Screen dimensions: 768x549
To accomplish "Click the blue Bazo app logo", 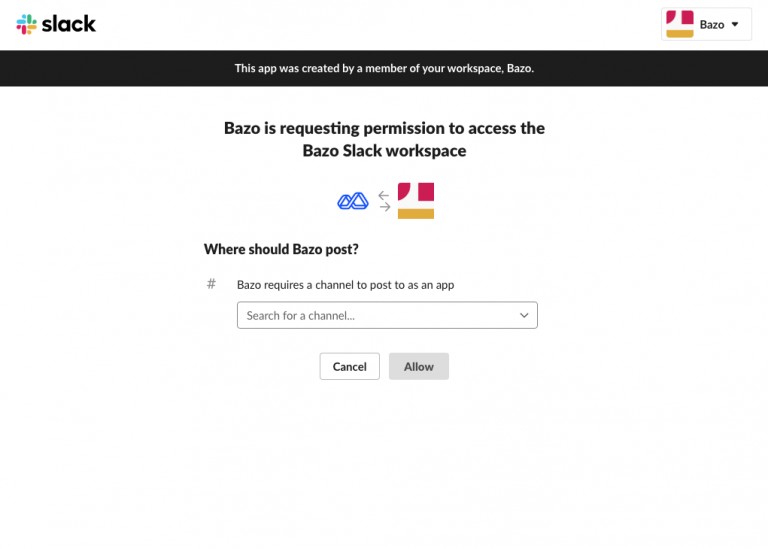I will 353,201.
